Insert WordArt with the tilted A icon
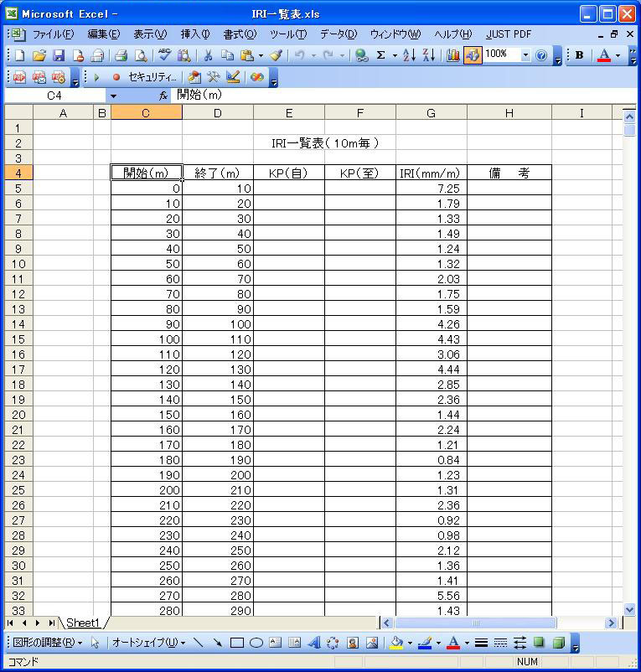The width and height of the screenshot is (641, 672). (314, 643)
